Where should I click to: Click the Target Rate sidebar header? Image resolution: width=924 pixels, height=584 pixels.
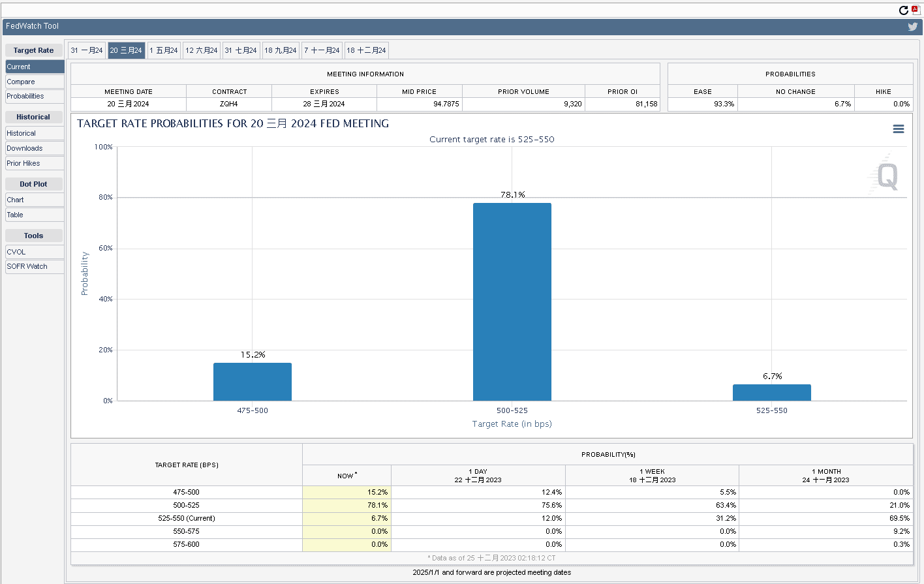34,50
